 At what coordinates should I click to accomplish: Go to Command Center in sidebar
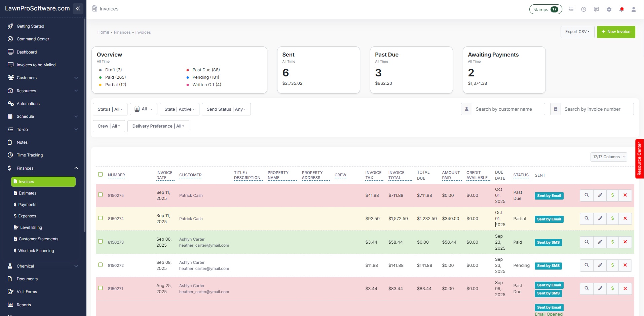tap(33, 39)
